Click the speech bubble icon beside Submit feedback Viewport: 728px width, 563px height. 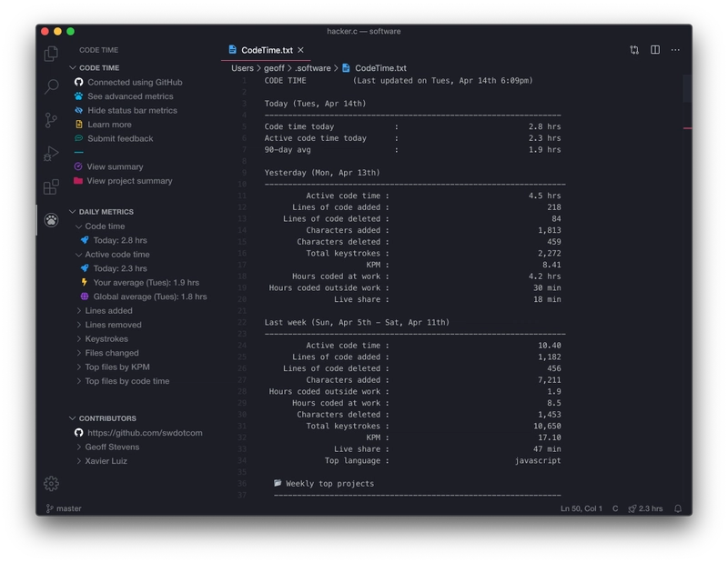click(x=78, y=138)
